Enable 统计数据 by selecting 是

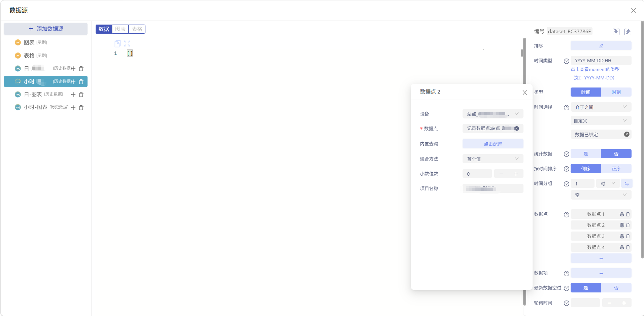coord(585,154)
